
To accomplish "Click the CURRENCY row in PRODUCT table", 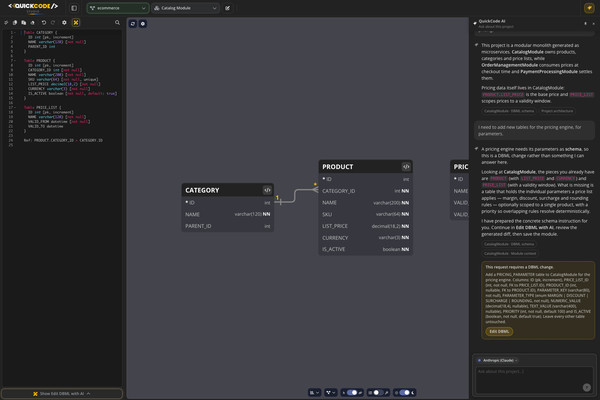I will (365, 238).
